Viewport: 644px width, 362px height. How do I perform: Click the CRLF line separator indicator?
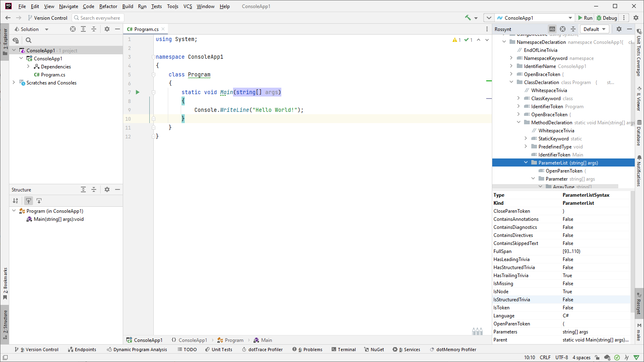pyautogui.click(x=545, y=358)
